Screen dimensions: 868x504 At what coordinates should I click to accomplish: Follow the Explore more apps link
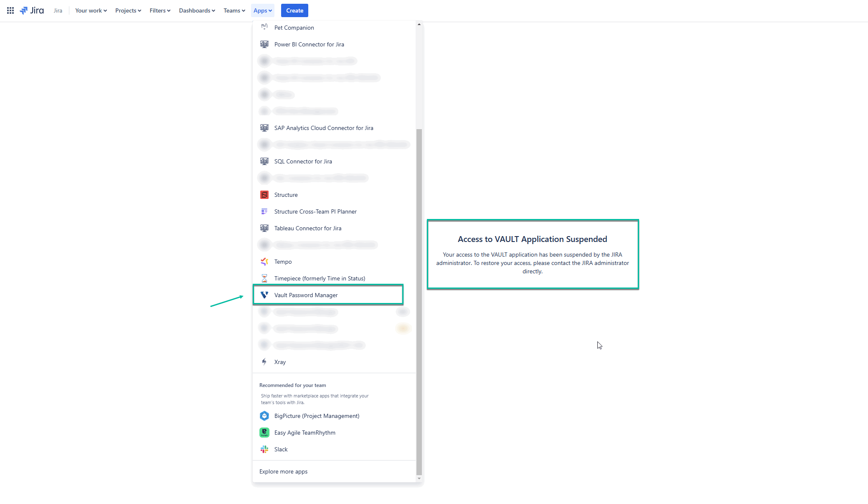283,471
